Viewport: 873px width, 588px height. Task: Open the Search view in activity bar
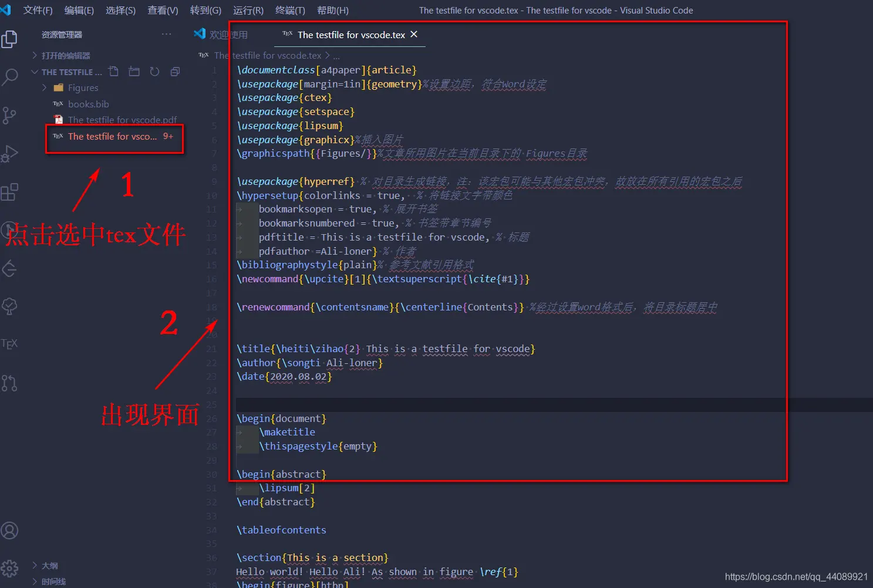point(10,77)
